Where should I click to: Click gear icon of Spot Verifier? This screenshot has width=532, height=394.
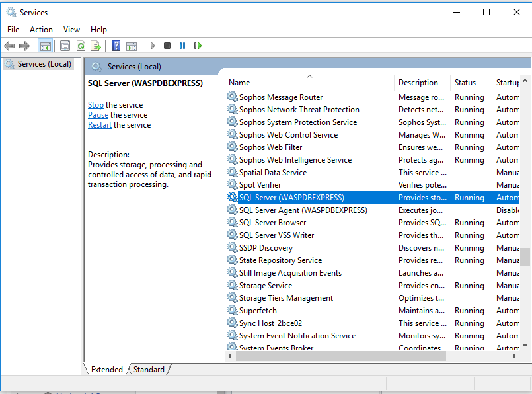click(233, 184)
